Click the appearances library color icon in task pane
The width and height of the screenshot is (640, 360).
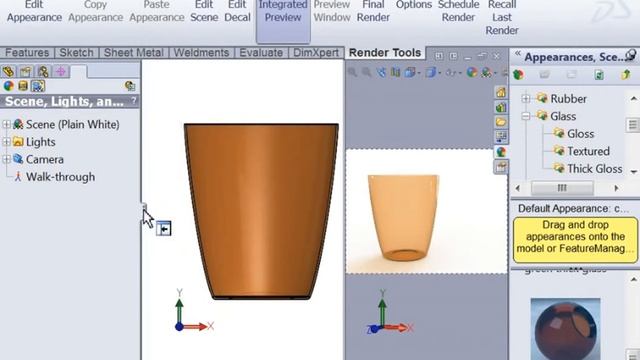tap(519, 75)
